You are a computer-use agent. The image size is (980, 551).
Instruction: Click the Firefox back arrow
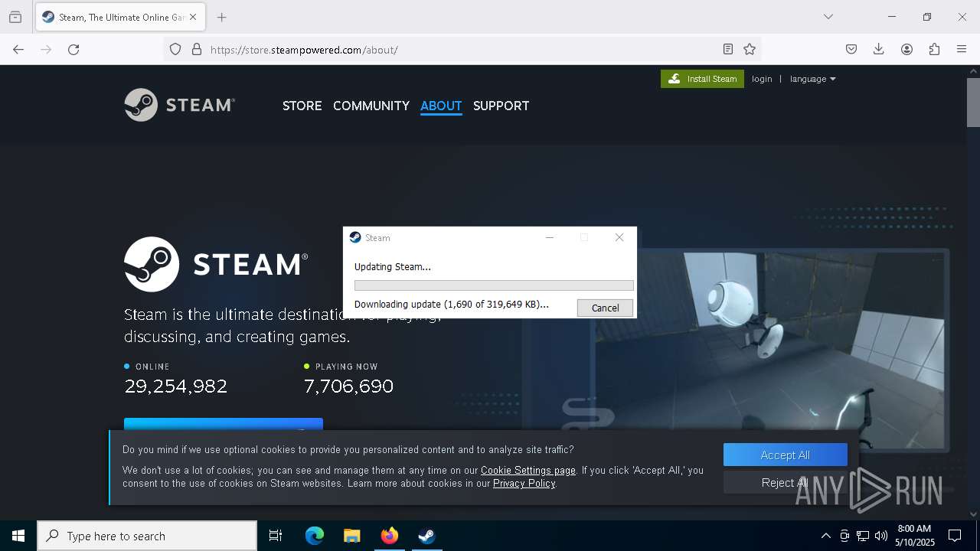[18, 49]
